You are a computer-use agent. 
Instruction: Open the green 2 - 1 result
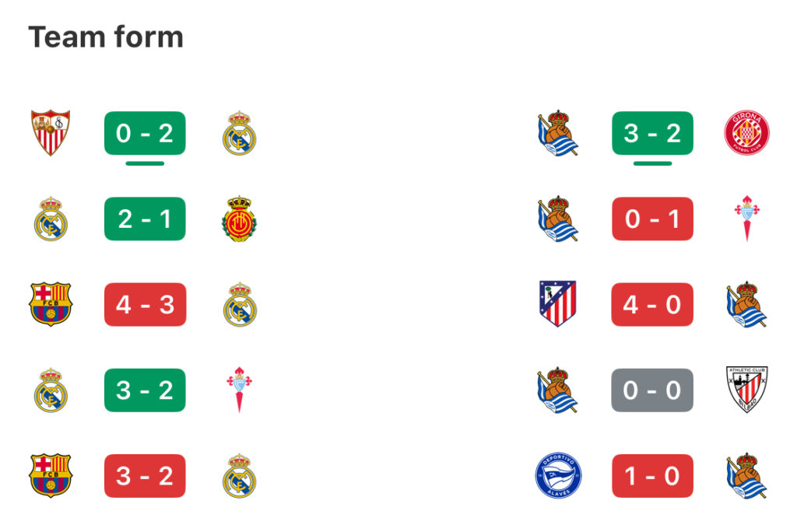[x=145, y=219]
